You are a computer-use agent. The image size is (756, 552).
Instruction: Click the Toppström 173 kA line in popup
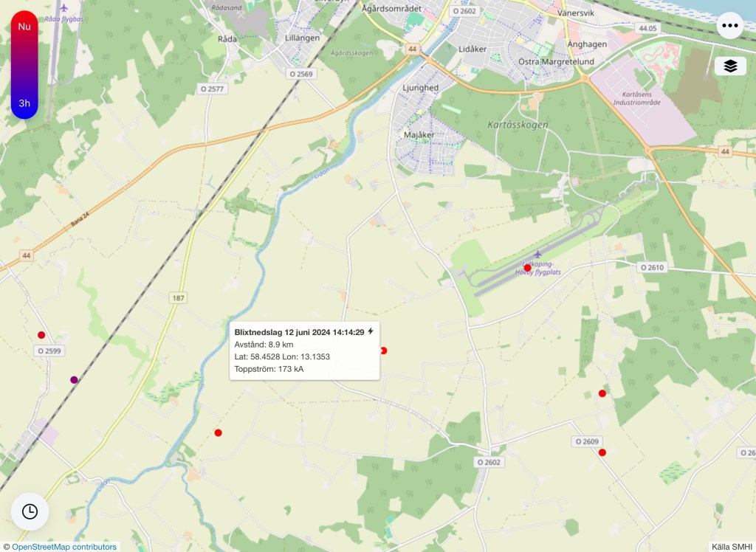point(269,369)
